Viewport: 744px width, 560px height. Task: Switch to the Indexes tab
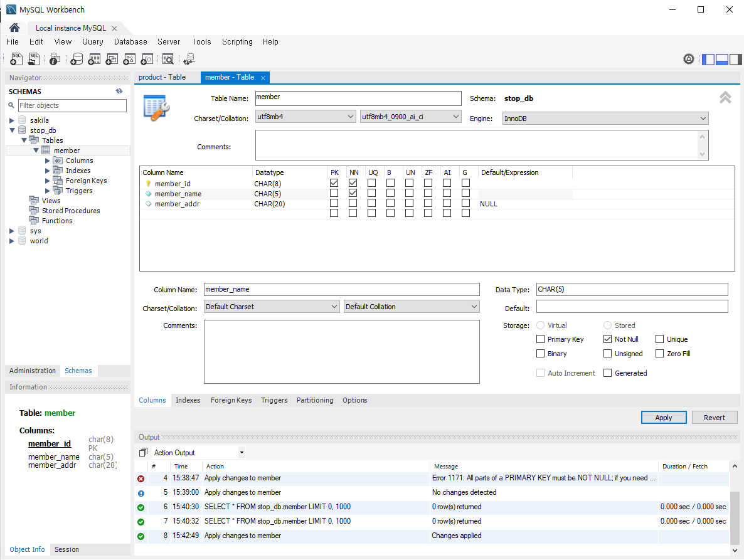pyautogui.click(x=188, y=400)
